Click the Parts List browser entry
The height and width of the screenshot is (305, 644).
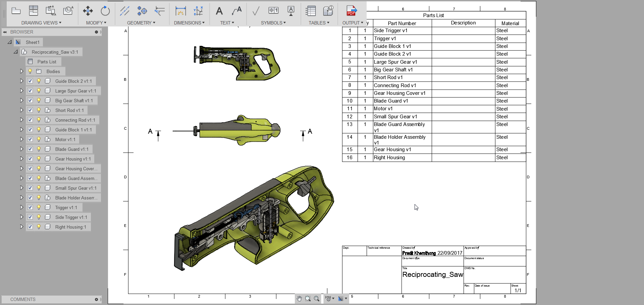(x=47, y=61)
